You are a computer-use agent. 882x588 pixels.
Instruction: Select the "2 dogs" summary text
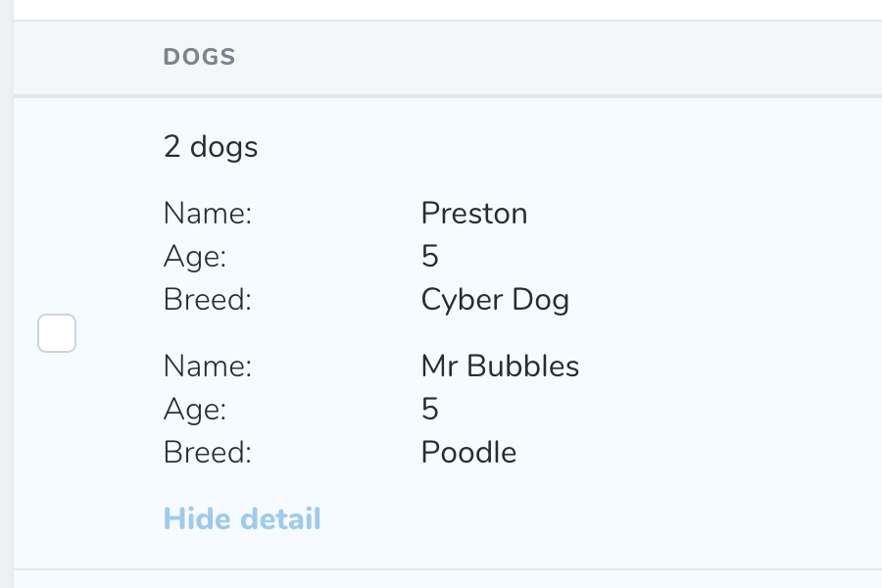[x=211, y=147]
